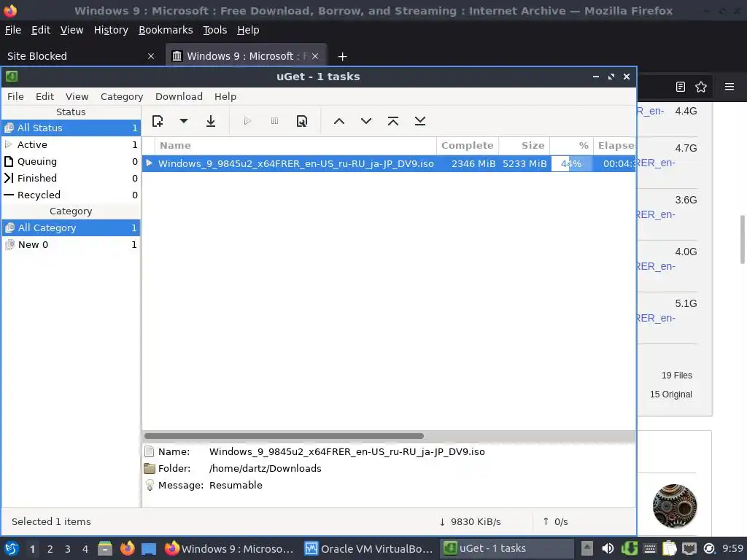The height and width of the screenshot is (560, 747).
Task: Open file manager icon in taskbar
Action: tap(105, 548)
